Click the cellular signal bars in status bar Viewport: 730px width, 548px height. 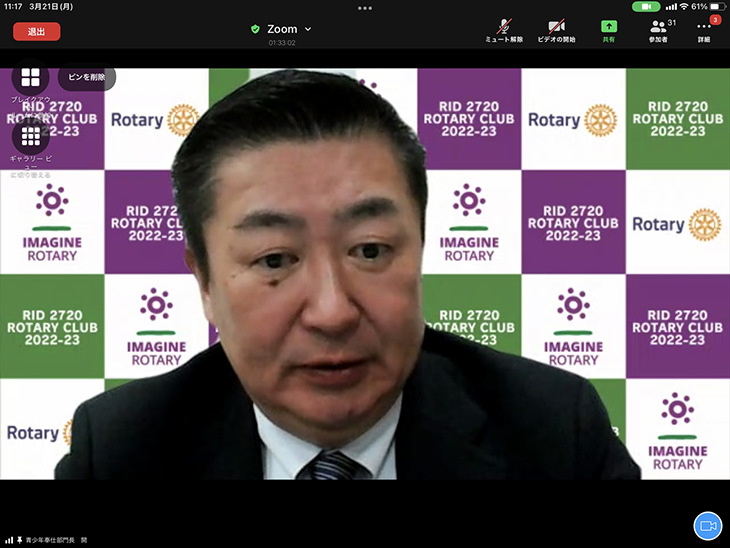coord(671,7)
